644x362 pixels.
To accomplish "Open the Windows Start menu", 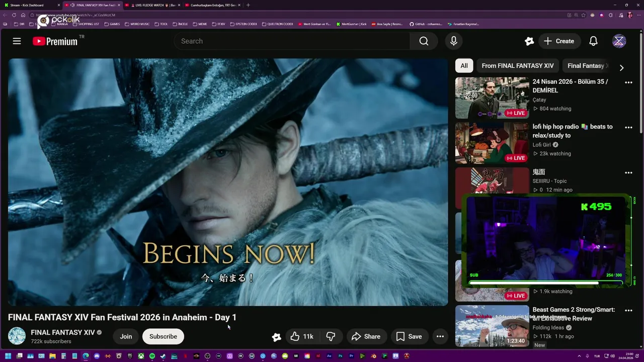I will pyautogui.click(x=8, y=356).
